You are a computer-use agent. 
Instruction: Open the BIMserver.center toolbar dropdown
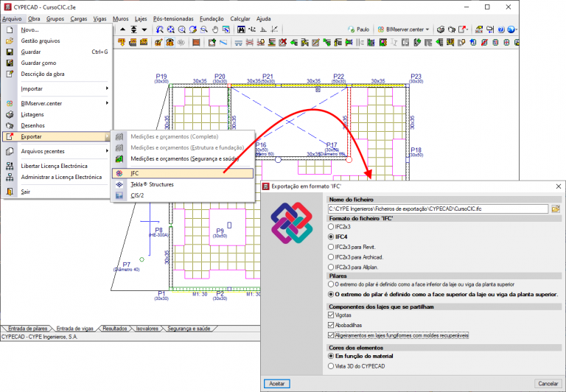tap(427, 29)
